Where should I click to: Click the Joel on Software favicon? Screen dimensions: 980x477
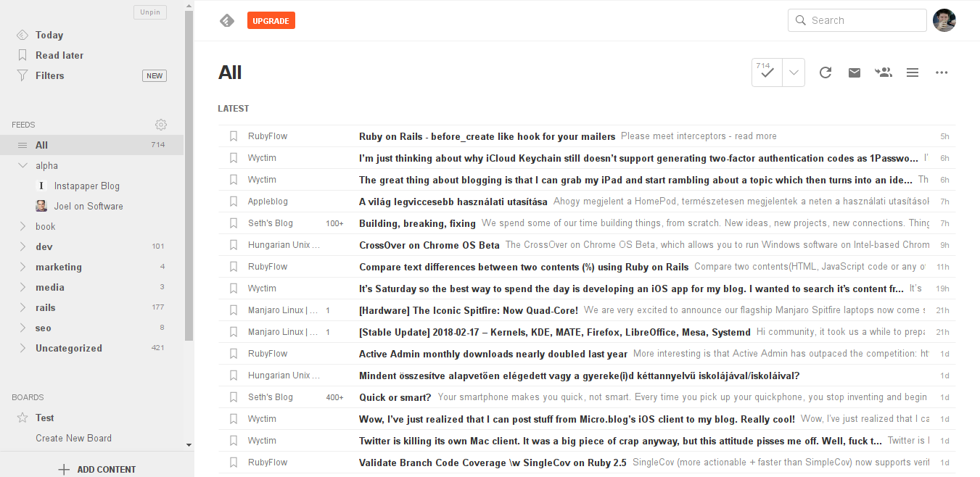pos(41,207)
